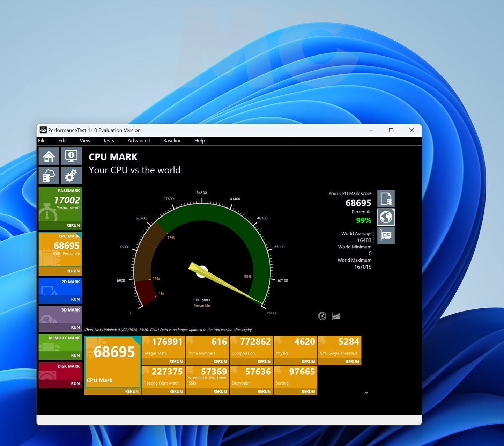Viewport: 504px width, 446px height.
Task: Open the Baseline menu
Action: point(172,141)
